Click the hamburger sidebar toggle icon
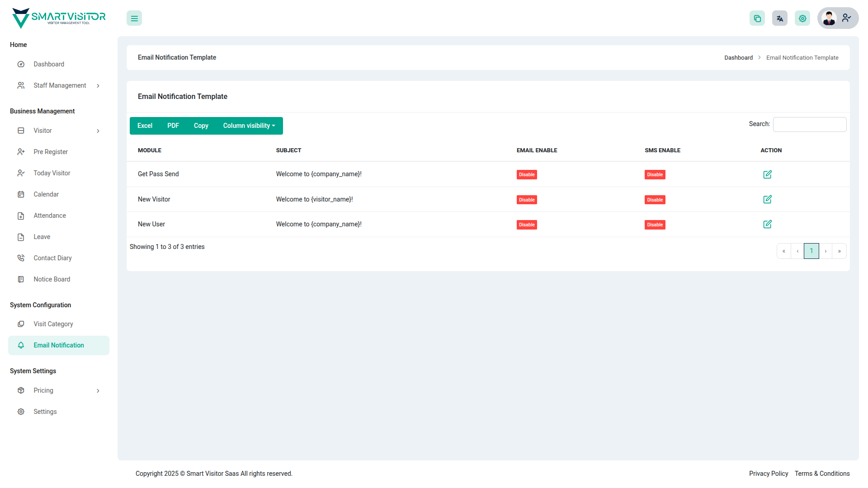The image size is (868, 488). (x=134, y=19)
